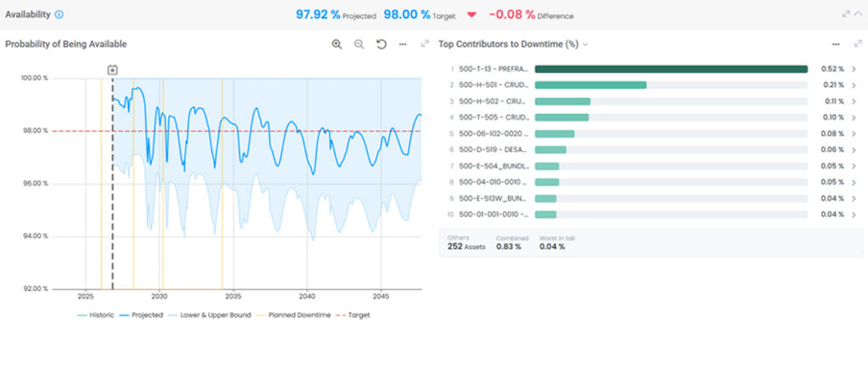
Task: Click the calendar marker above the chart
Action: (x=113, y=70)
